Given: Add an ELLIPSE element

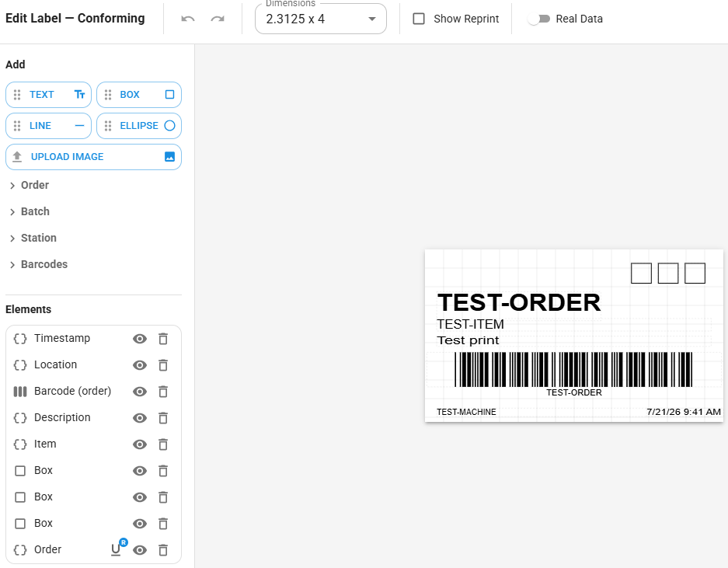Looking at the screenshot, I should tap(139, 126).
